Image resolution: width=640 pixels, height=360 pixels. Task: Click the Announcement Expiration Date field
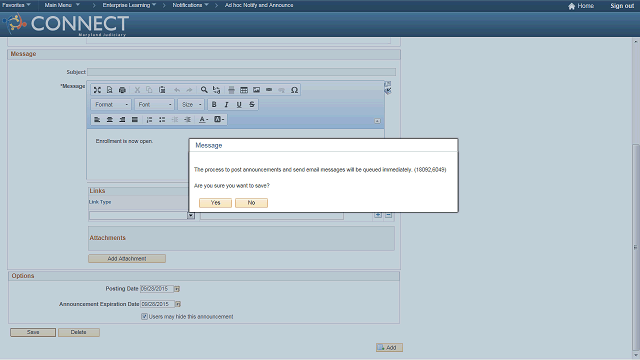pos(158,304)
